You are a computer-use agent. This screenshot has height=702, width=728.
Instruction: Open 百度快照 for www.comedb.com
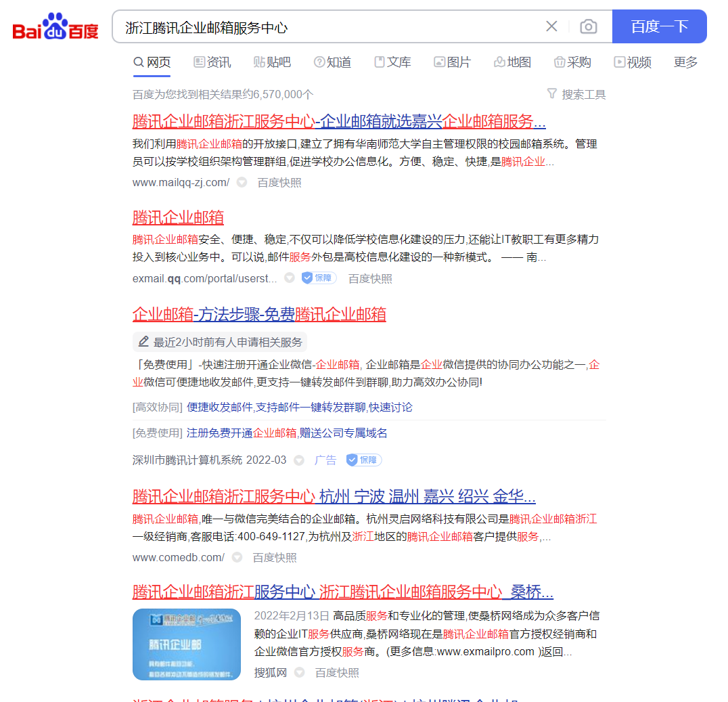tap(275, 558)
